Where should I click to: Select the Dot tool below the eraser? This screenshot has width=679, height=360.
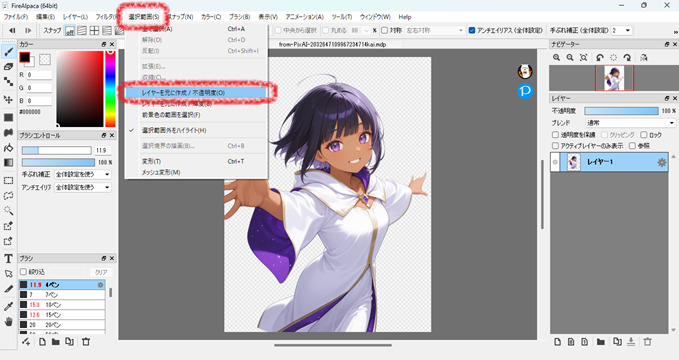click(x=8, y=81)
